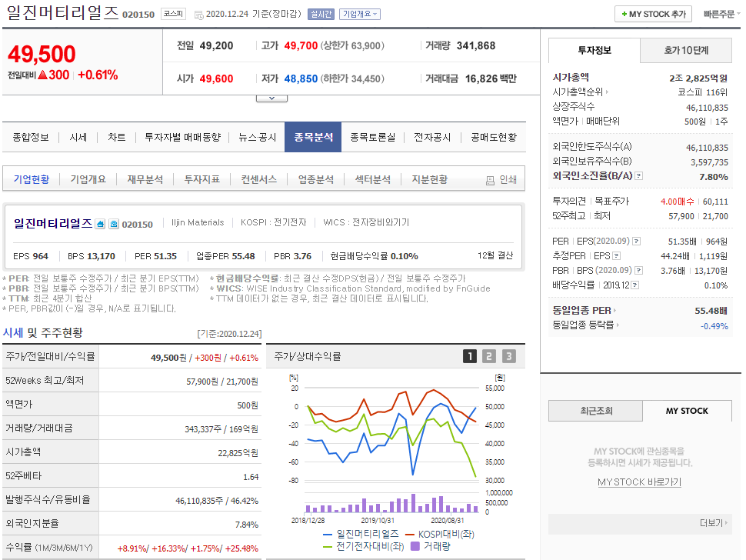Open the 투자자별 매매동향 tab
The width and height of the screenshot is (746, 560).
[x=183, y=138]
